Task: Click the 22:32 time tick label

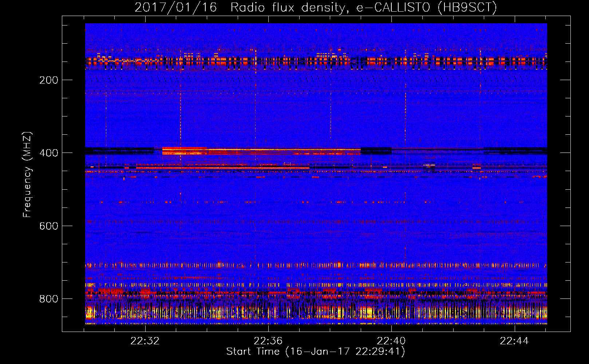Action: point(145,341)
